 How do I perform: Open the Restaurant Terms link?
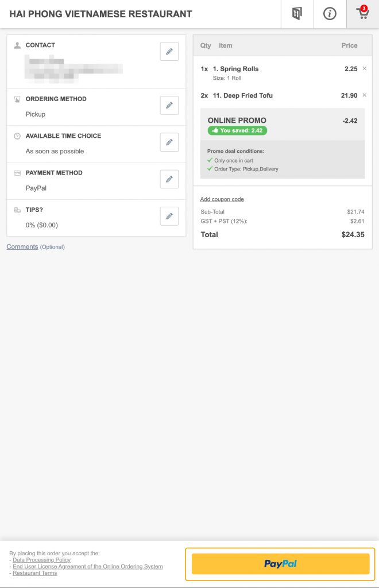(x=35, y=573)
